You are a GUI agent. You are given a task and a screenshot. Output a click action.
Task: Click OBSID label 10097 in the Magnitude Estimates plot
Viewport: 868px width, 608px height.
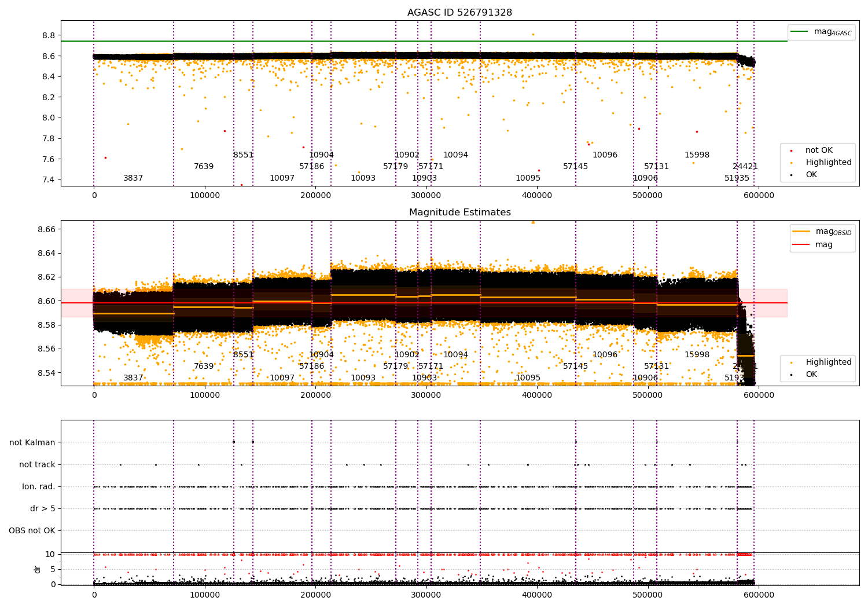coord(282,378)
